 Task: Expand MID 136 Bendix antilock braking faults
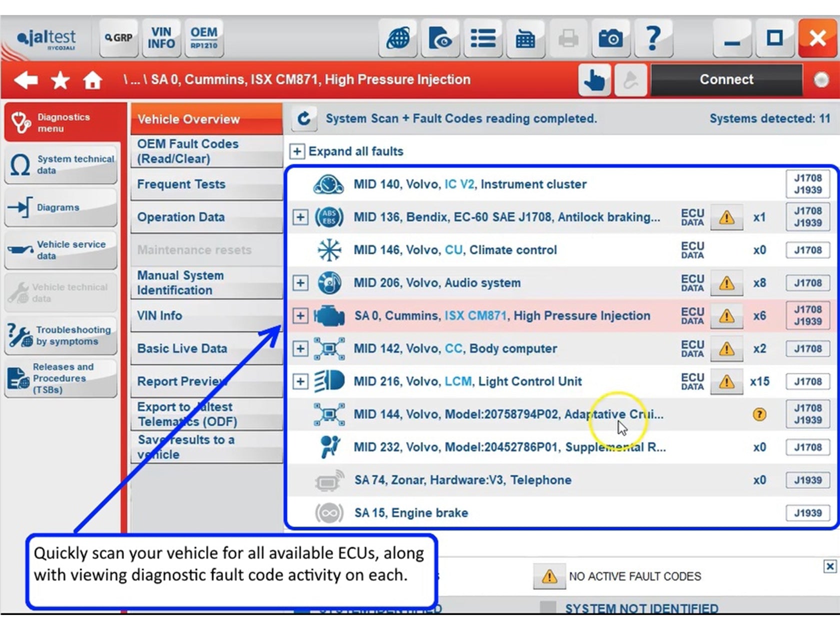tap(300, 217)
